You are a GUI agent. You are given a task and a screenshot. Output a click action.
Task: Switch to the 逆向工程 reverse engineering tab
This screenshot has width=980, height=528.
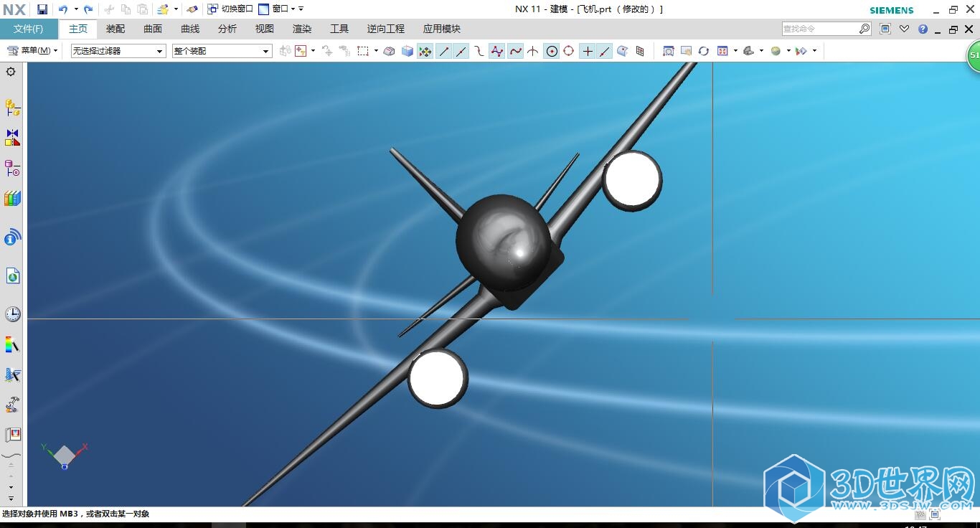point(386,29)
